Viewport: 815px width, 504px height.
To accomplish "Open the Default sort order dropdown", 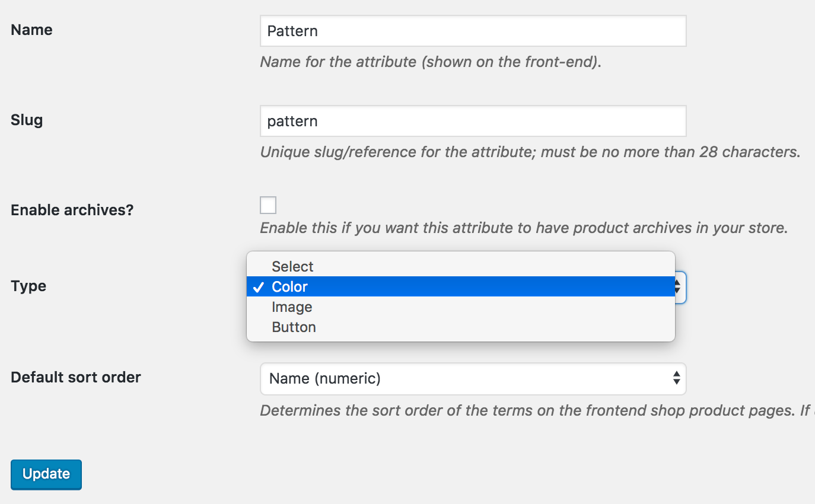I will pos(473,379).
